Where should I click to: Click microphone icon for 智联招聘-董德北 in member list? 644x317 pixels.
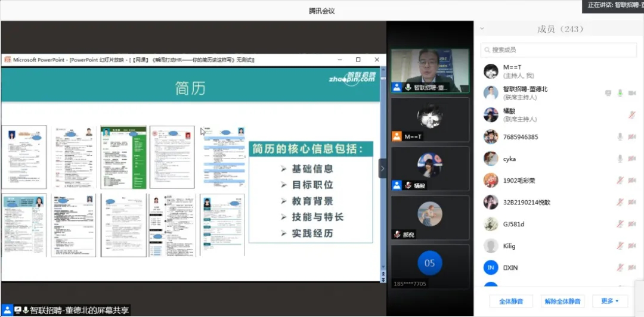pyautogui.click(x=620, y=93)
